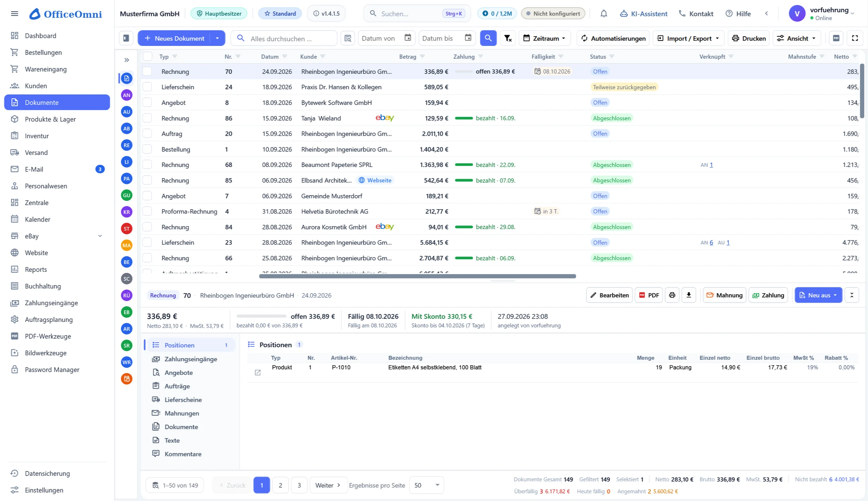Click the horizontal table scrollbar
868x501 pixels.
pyautogui.click(x=417, y=276)
